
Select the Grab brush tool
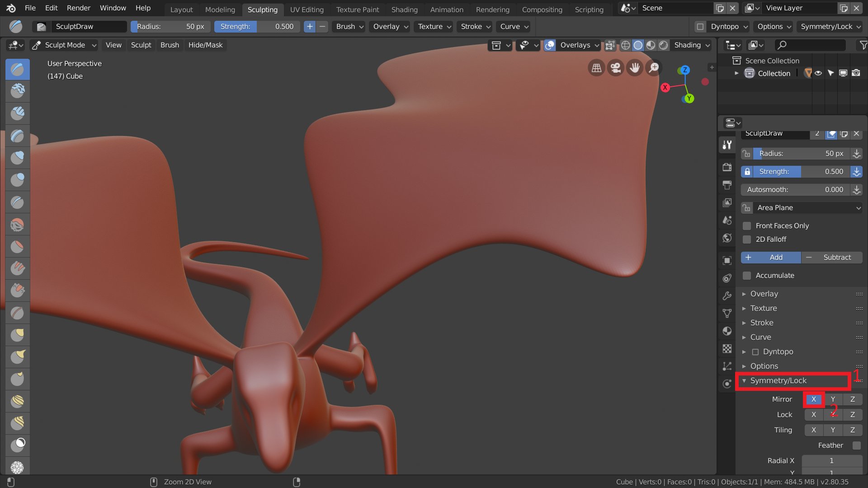coord(18,335)
